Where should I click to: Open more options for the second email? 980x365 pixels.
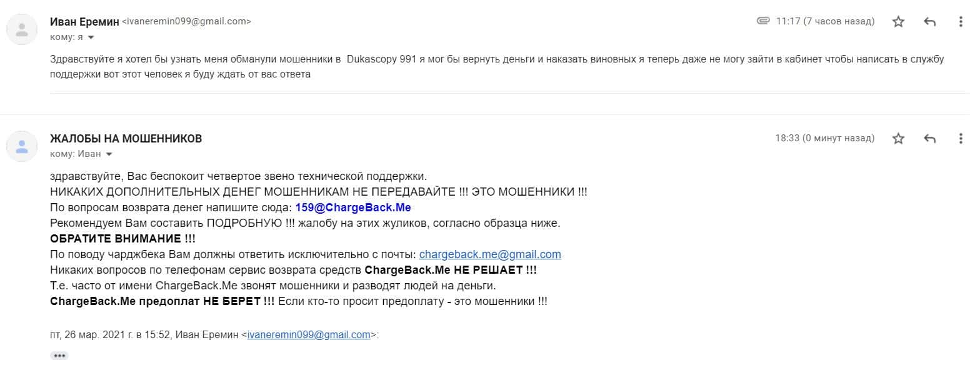961,139
